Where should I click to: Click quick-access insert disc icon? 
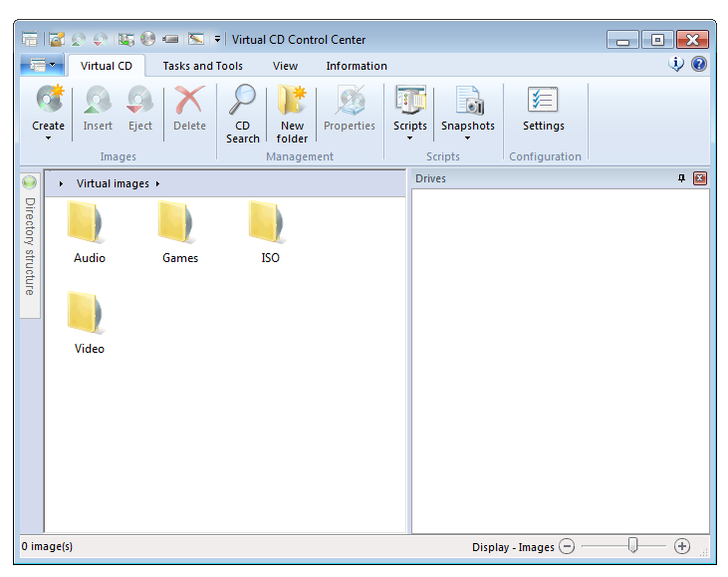[79, 40]
